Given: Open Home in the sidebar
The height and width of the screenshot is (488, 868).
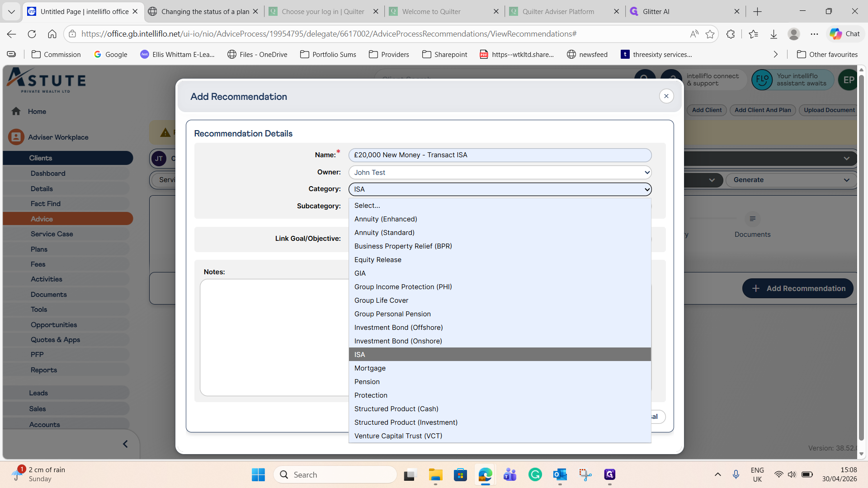Looking at the screenshot, I should (x=37, y=111).
